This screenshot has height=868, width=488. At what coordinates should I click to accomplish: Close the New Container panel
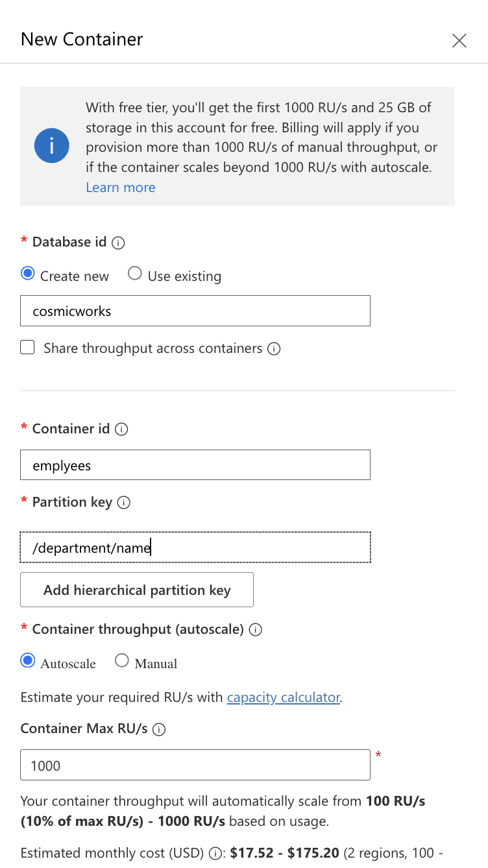tap(459, 41)
